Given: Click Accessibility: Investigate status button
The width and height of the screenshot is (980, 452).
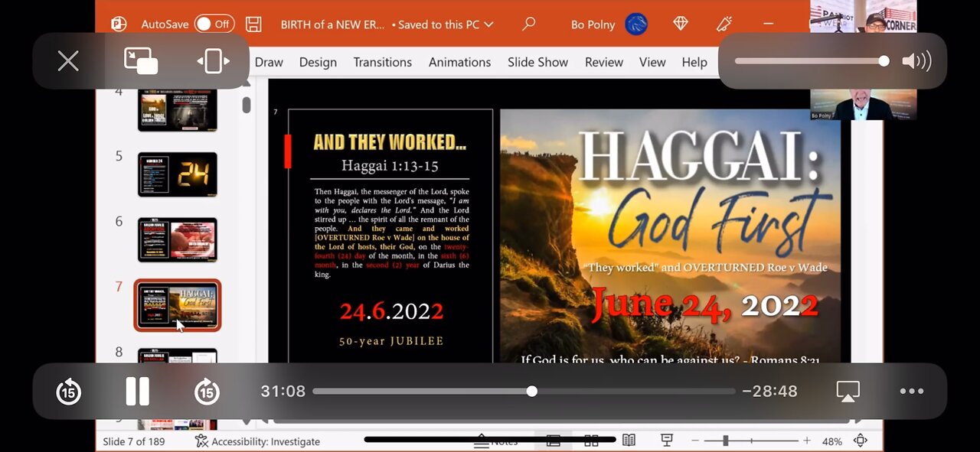Looking at the screenshot, I should (x=258, y=441).
